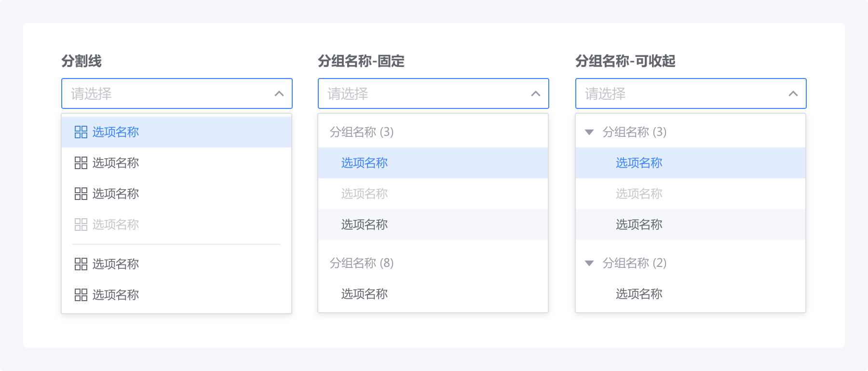This screenshot has width=868, height=371.
Task: Click the 请选择 field under 分割线
Action: (x=177, y=93)
